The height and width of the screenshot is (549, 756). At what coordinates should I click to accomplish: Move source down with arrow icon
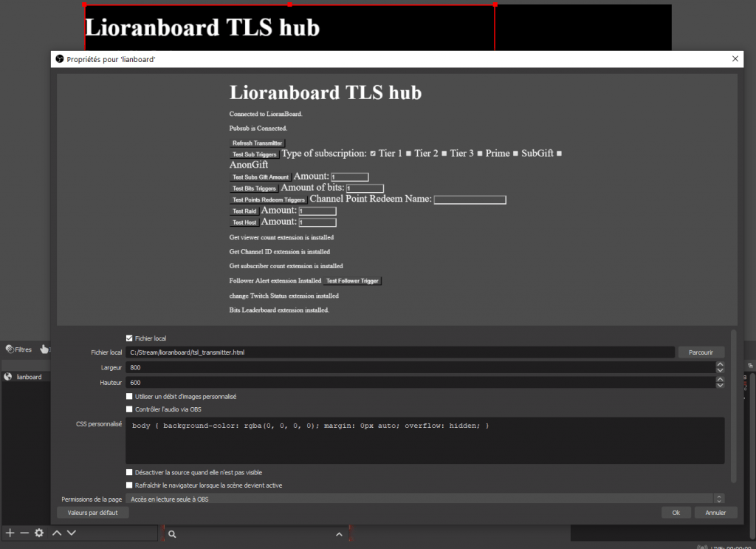tap(72, 533)
